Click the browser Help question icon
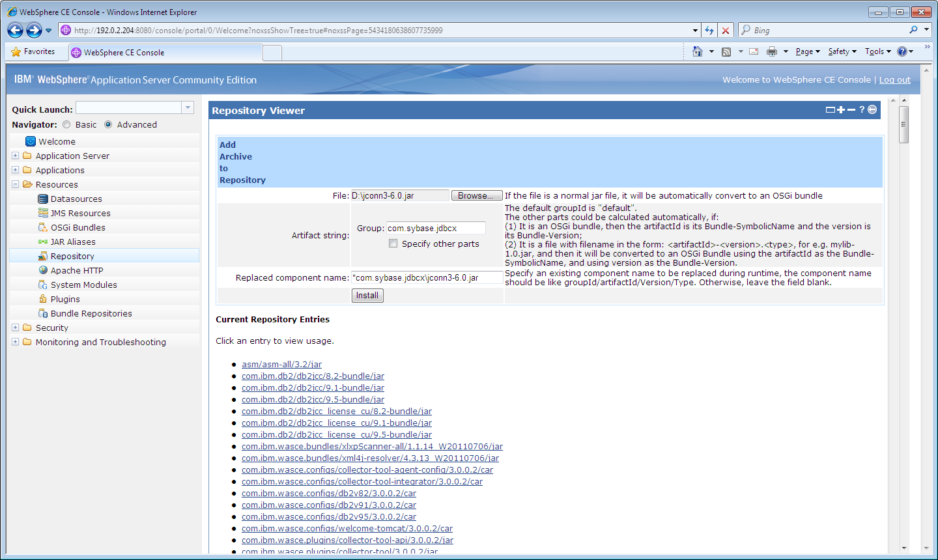Viewport: 938px width, 560px height. coord(902,51)
